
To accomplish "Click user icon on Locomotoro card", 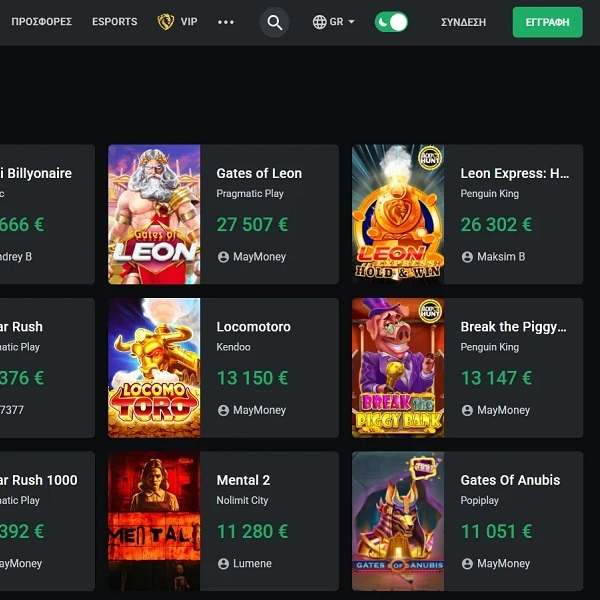I will 223,410.
